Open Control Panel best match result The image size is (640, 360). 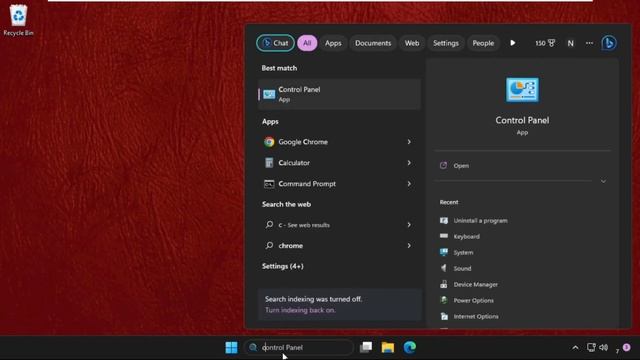(x=339, y=94)
